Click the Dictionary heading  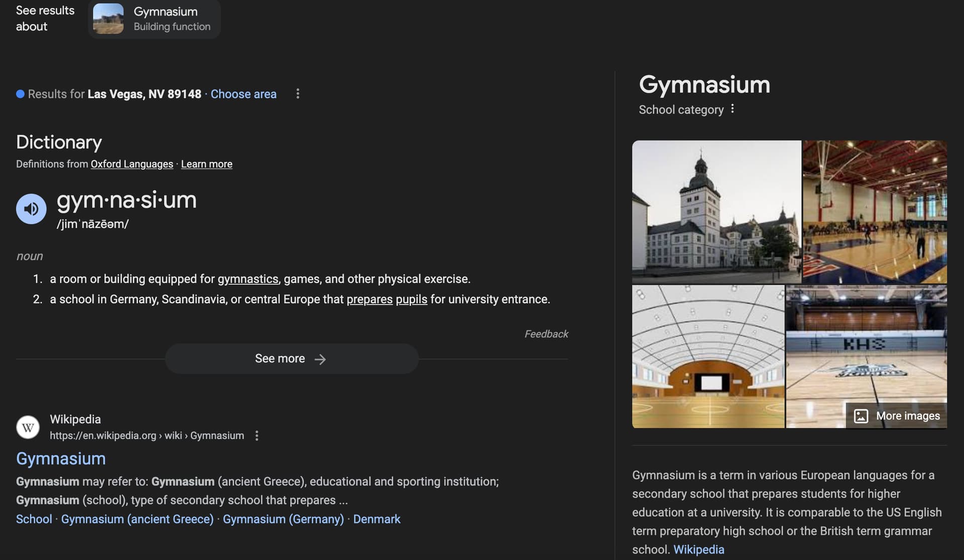[x=59, y=142]
